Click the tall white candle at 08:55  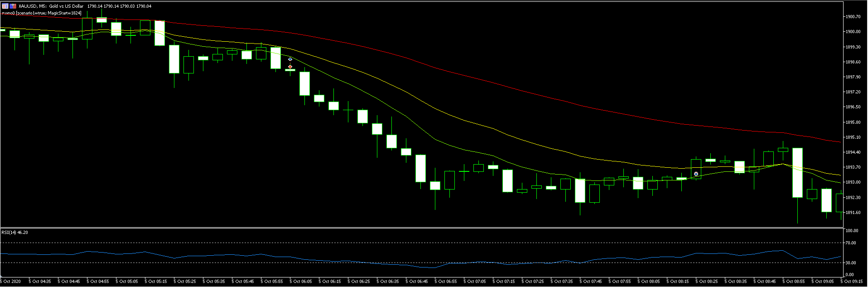coord(797,173)
